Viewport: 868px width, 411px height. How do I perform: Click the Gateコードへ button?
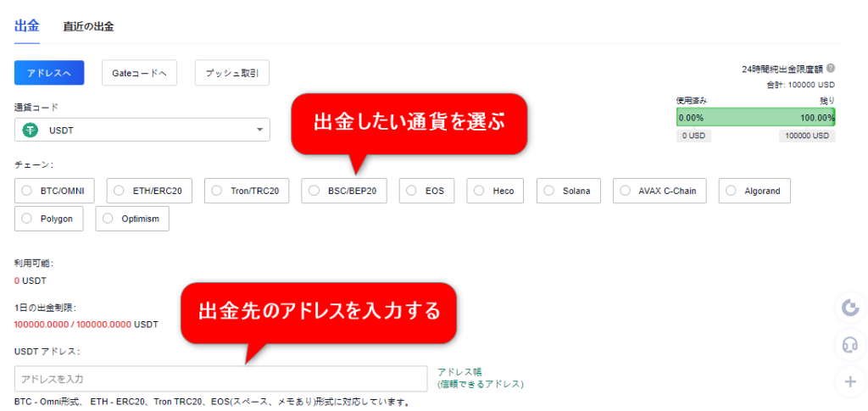coord(139,74)
